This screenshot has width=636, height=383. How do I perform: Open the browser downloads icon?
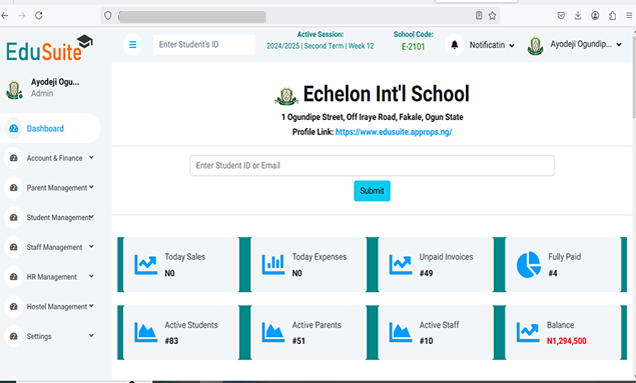pos(578,15)
